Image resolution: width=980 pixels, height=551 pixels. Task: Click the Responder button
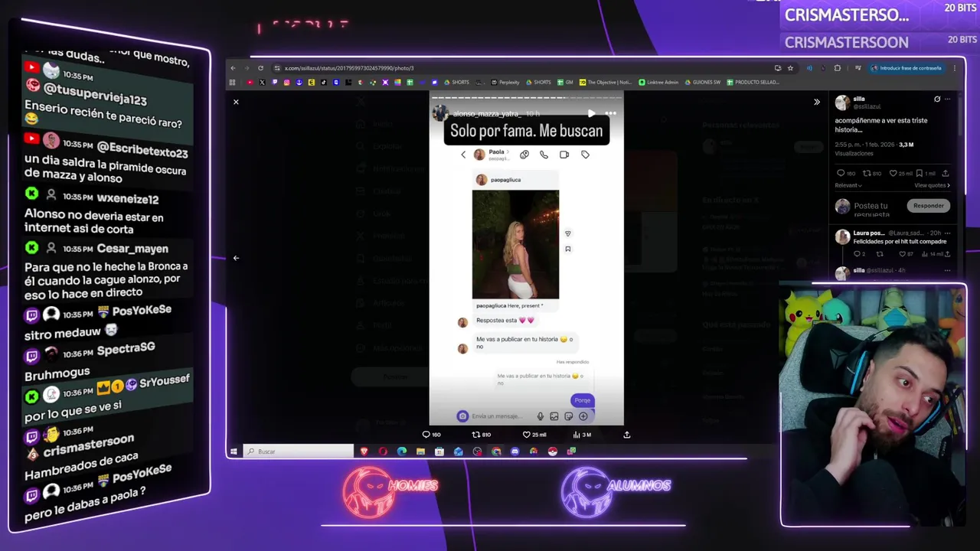click(929, 206)
